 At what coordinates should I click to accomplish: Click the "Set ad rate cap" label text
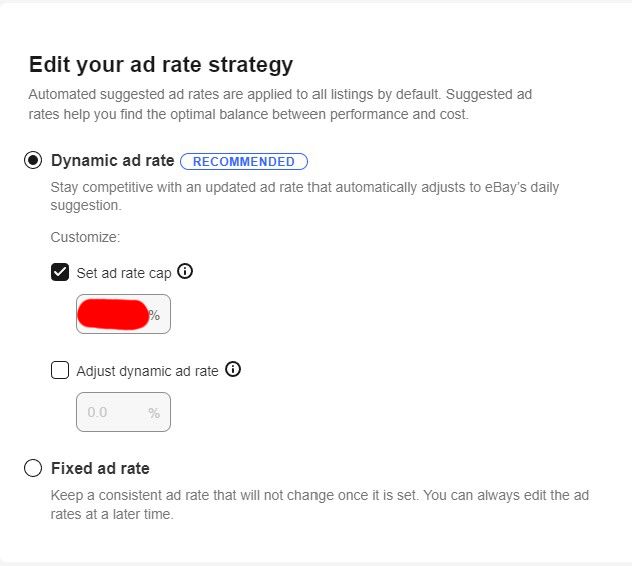[x=123, y=272]
